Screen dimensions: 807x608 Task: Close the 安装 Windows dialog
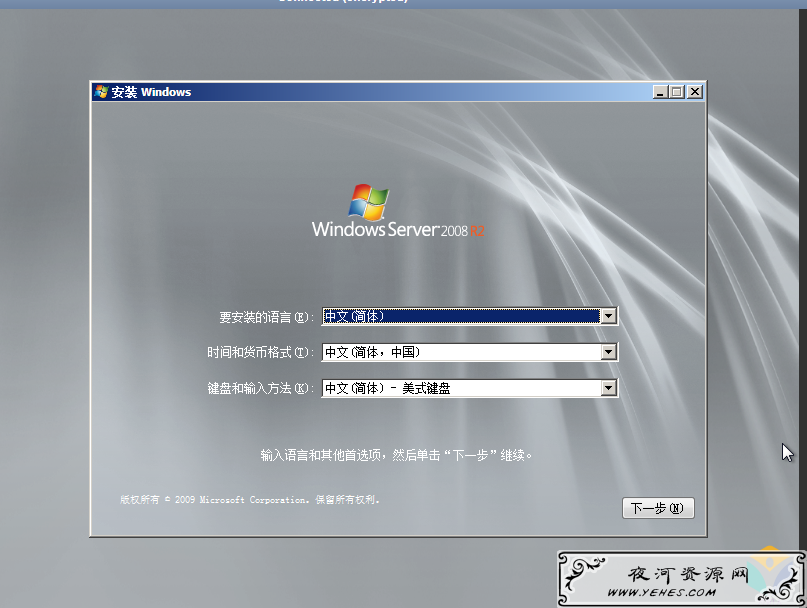[x=695, y=92]
